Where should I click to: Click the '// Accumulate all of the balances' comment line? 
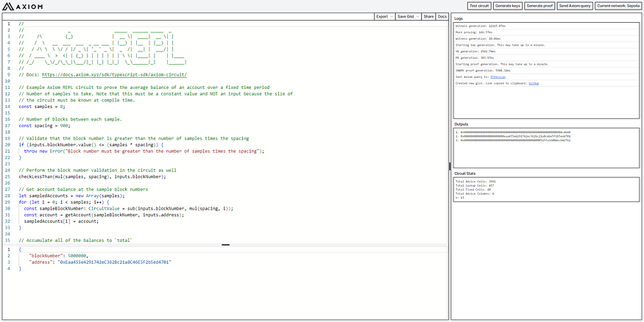tap(75, 240)
